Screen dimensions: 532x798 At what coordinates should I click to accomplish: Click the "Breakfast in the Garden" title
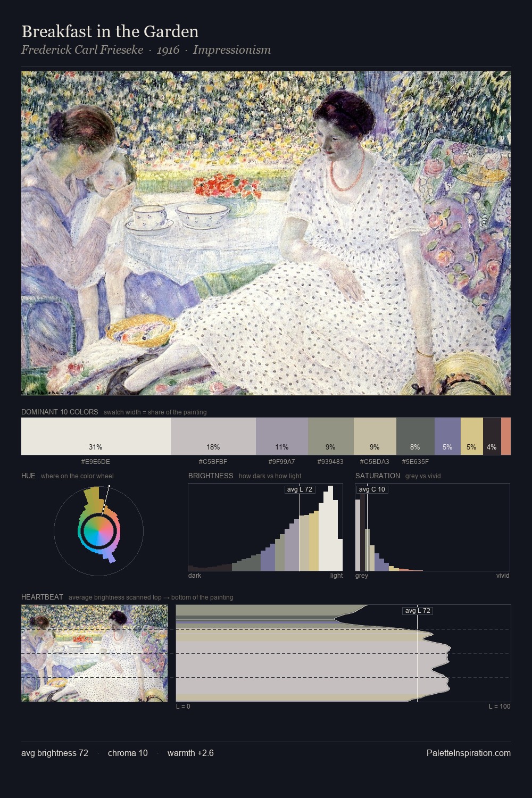[x=110, y=31]
